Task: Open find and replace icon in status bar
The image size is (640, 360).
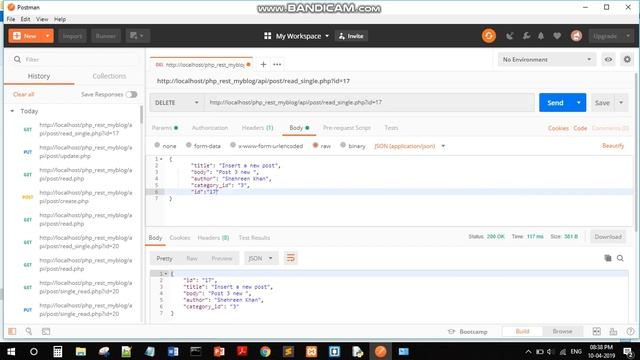Action: coord(29,331)
